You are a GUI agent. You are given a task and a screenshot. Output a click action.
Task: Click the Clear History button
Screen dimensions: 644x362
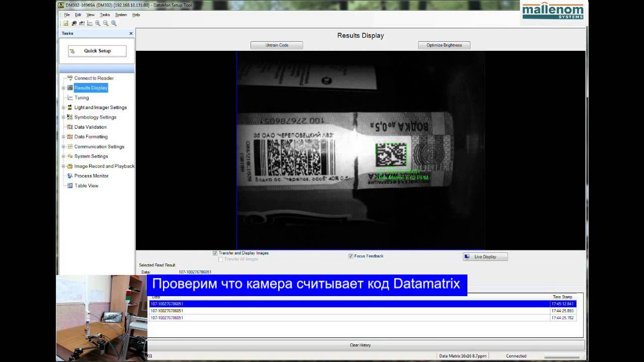coord(360,345)
